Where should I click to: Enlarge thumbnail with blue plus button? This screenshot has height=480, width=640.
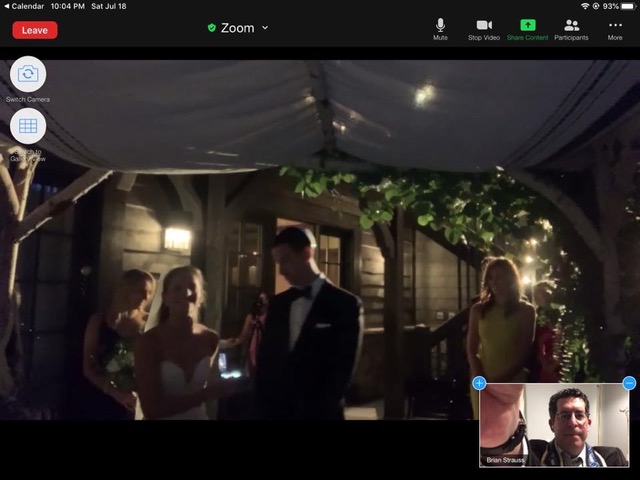[479, 383]
